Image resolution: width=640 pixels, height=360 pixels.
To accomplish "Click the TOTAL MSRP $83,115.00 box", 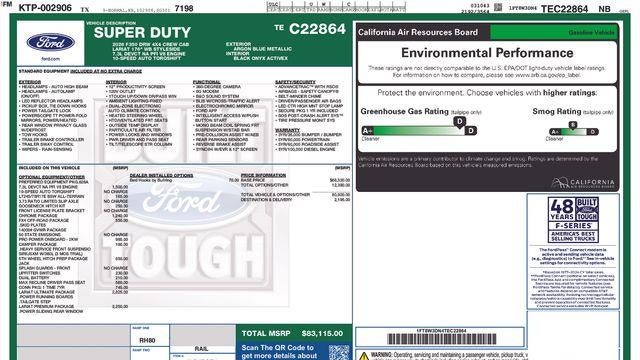I will tap(293, 333).
